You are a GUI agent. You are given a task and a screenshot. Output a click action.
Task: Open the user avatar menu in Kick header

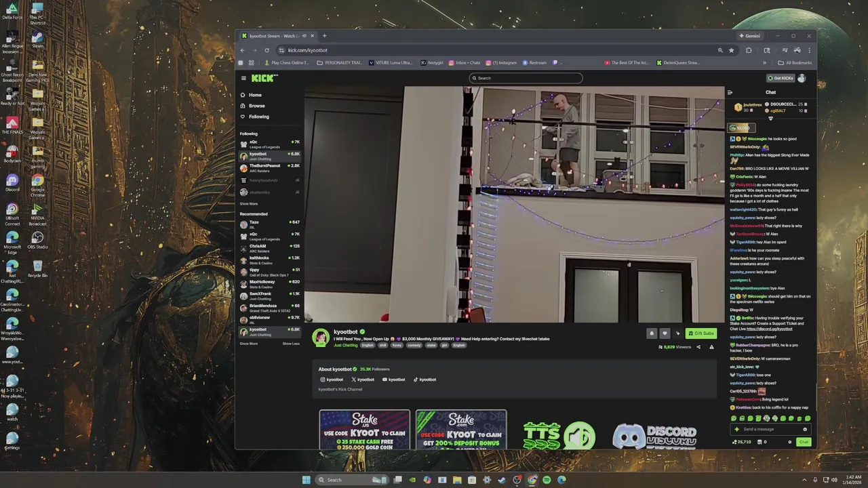(802, 78)
